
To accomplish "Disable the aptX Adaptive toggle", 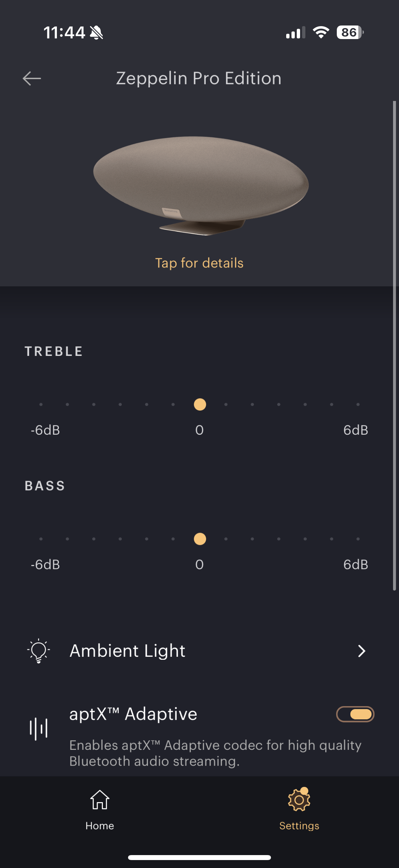I will pos(355,714).
